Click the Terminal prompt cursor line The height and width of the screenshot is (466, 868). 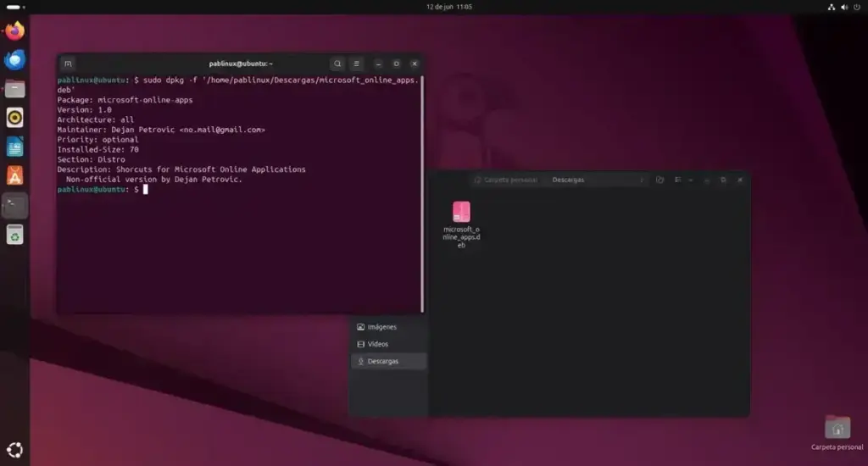click(x=103, y=189)
